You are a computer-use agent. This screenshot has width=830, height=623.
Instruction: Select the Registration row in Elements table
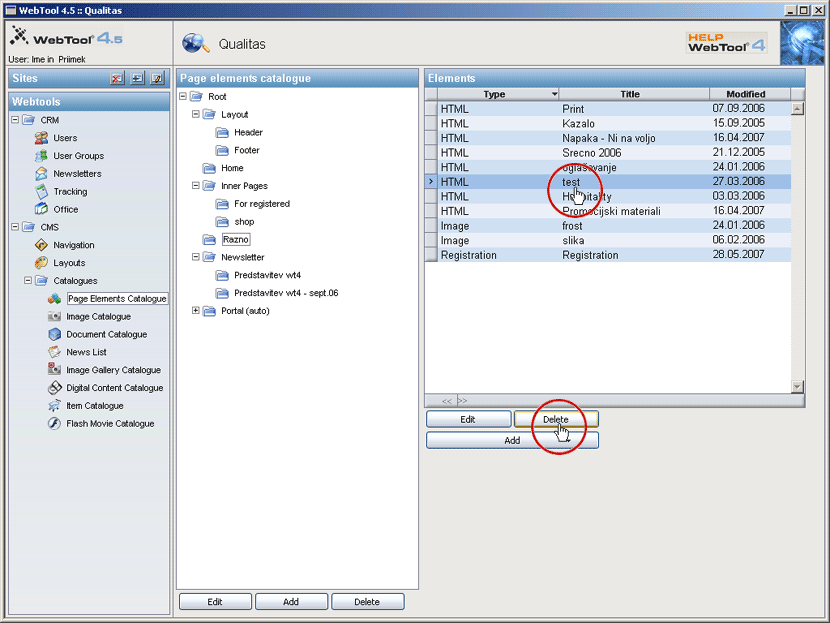[589, 255]
